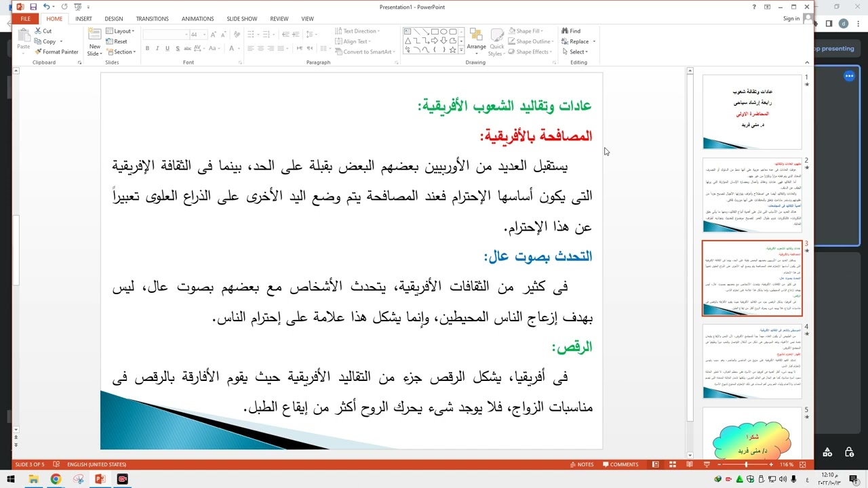Toggle italic formatting

click(x=157, y=48)
